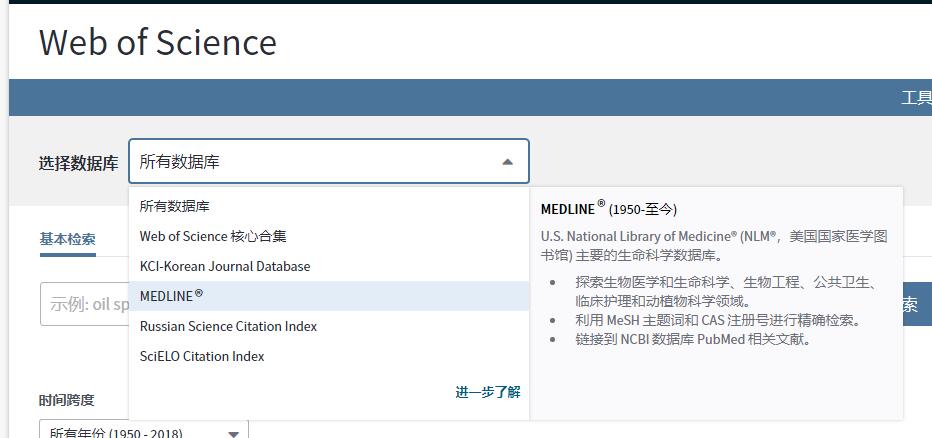Click the partially visible blue 检索 search button

coord(917,304)
